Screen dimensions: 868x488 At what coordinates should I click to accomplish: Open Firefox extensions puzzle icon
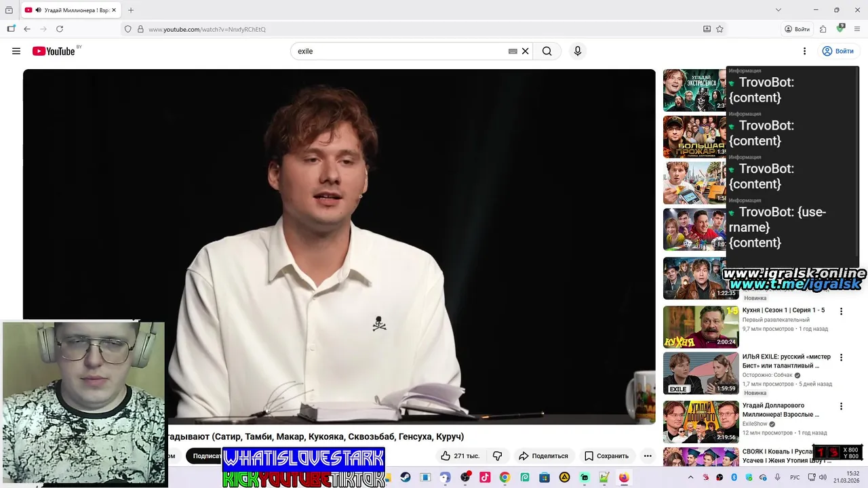(x=823, y=29)
